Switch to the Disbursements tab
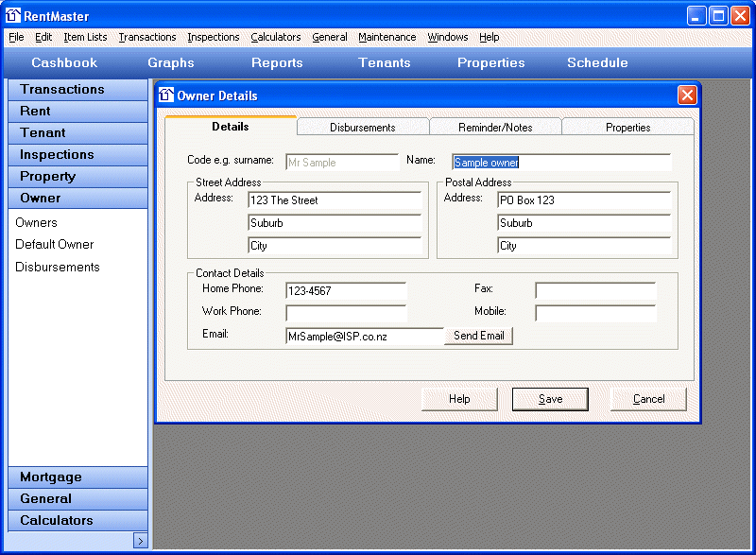This screenshot has width=756, height=555. coord(363,128)
